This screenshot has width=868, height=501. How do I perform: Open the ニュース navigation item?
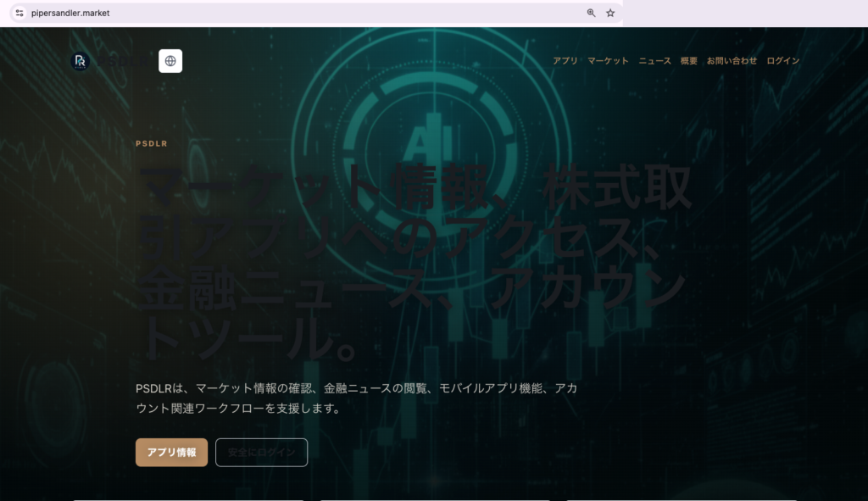tap(655, 61)
